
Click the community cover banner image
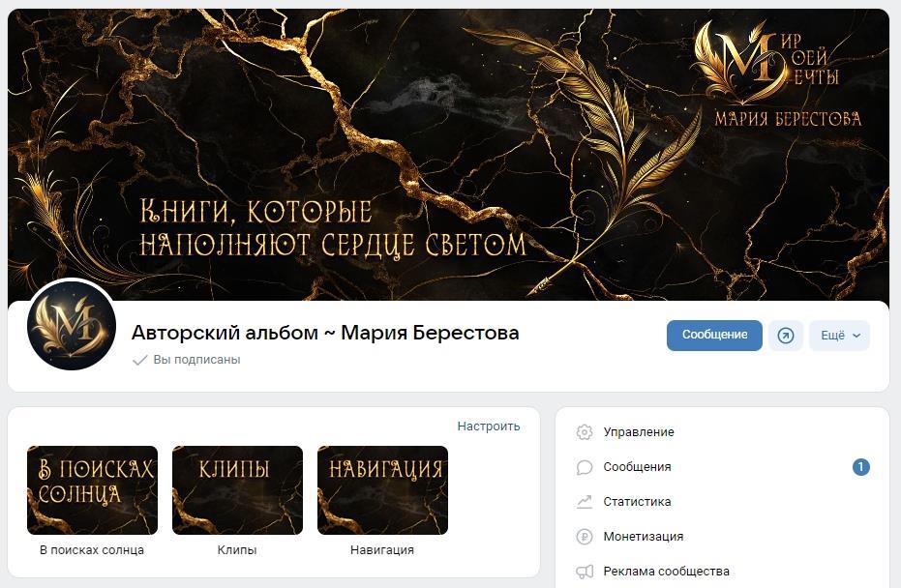click(x=448, y=155)
